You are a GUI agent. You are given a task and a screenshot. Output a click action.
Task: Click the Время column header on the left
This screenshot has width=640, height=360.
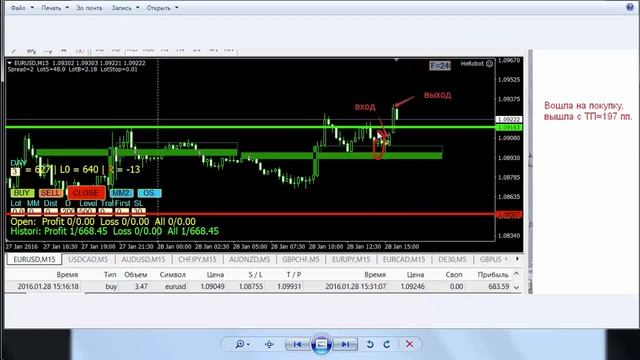(x=67, y=275)
